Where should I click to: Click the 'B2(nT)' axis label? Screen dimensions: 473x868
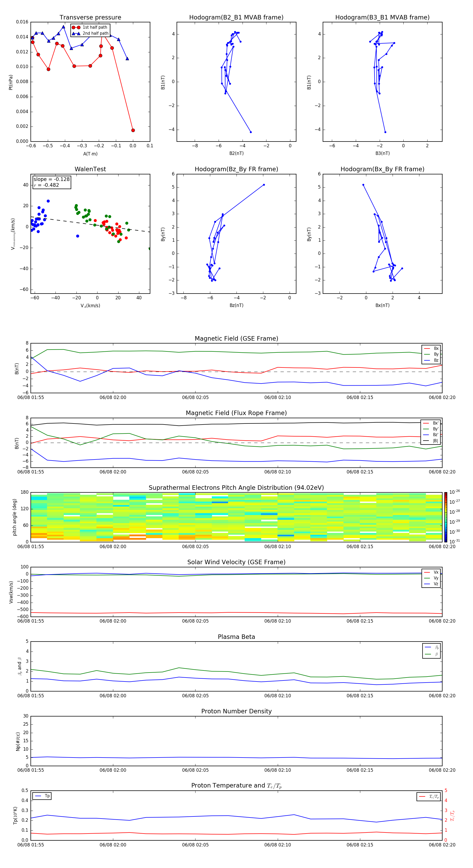click(236, 153)
